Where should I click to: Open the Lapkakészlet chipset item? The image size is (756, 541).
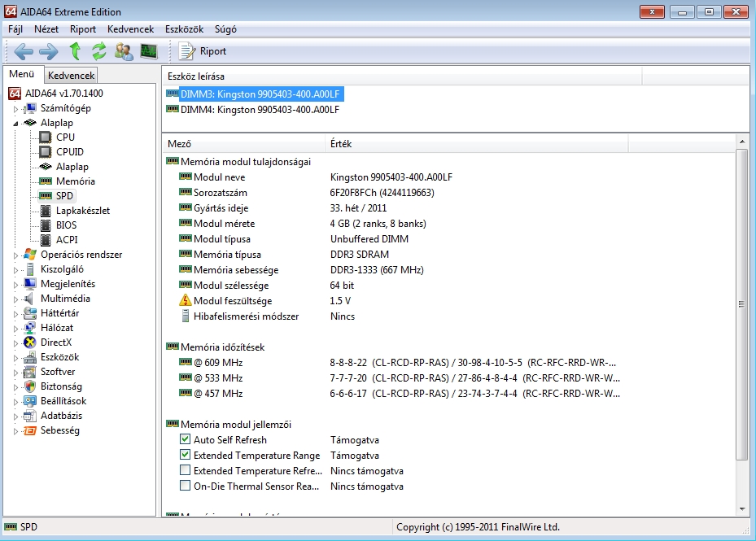coord(83,211)
